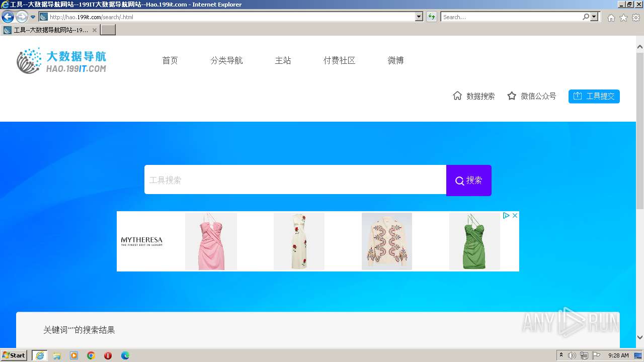This screenshot has width=644, height=362.
Task: Click the 关键词“”的搜索结果 heading text
Action: (x=79, y=330)
